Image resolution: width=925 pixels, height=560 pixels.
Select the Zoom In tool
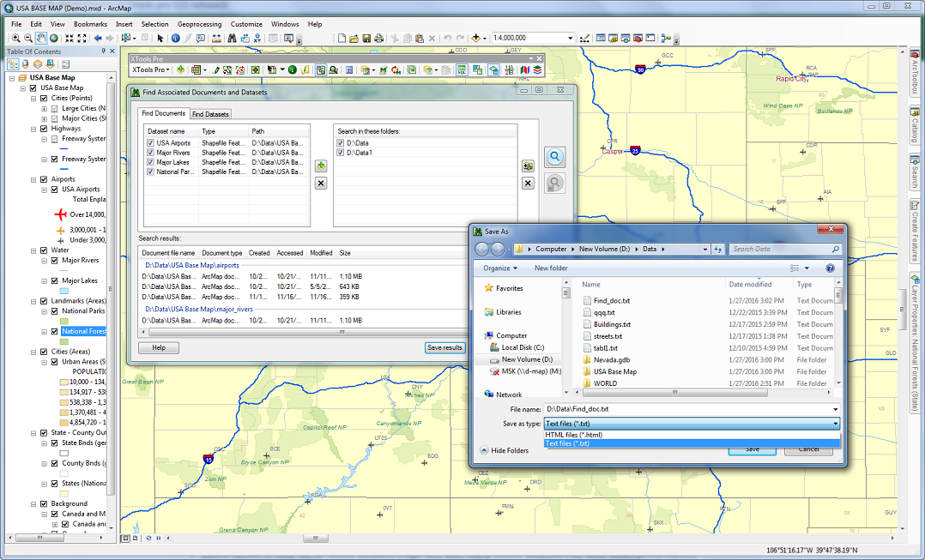(16, 39)
